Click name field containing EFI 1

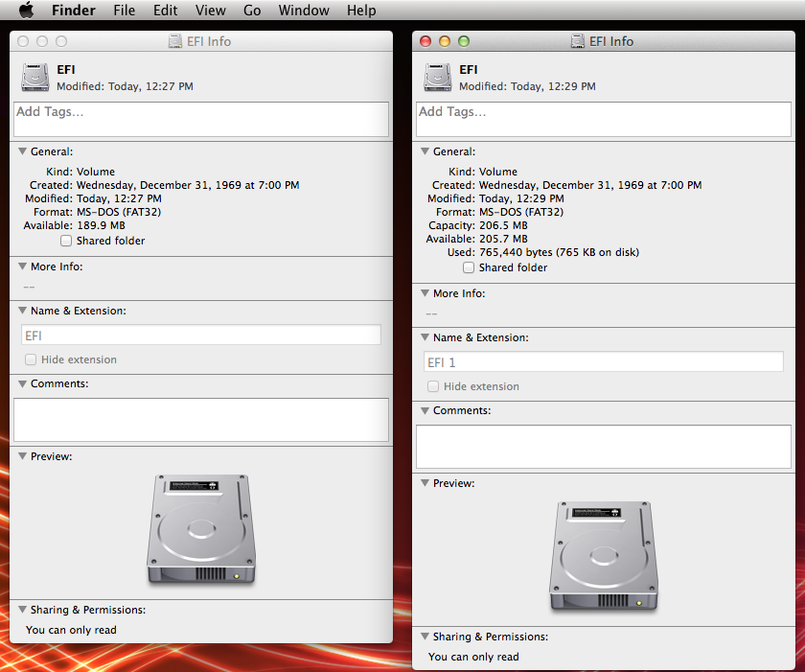tap(604, 362)
